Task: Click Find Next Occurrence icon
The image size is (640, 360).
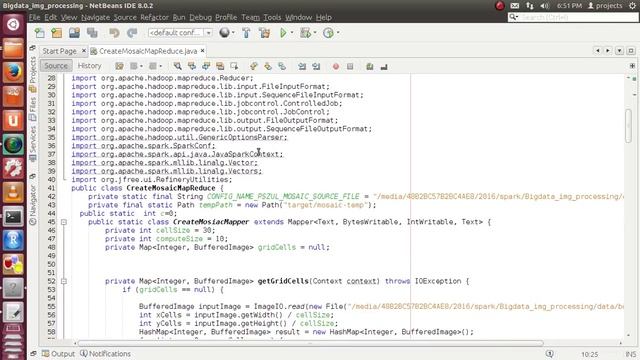Action: click(x=206, y=66)
